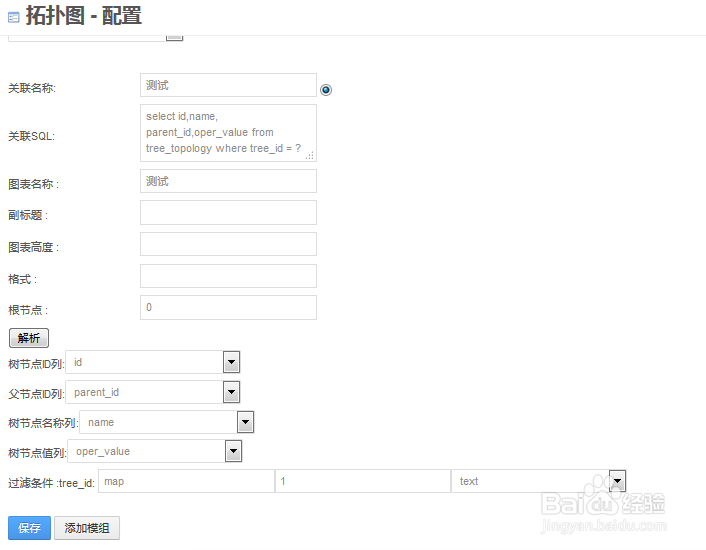Click the 格式 input field
This screenshot has width=706, height=550.
pyautogui.click(x=228, y=276)
